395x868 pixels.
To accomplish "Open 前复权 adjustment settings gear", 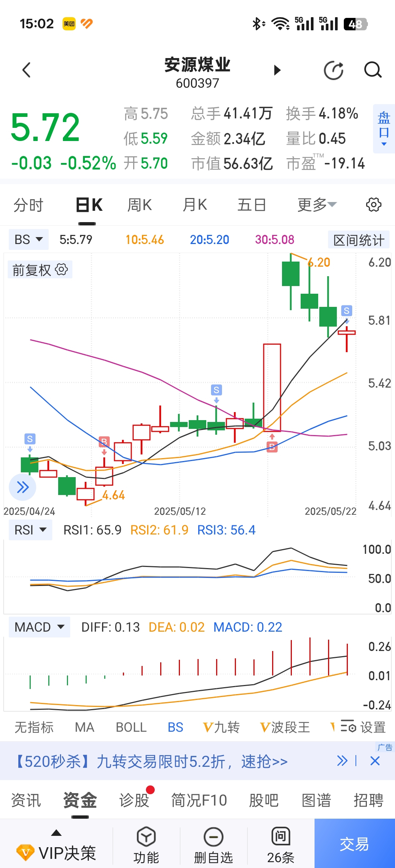I will coord(61,270).
